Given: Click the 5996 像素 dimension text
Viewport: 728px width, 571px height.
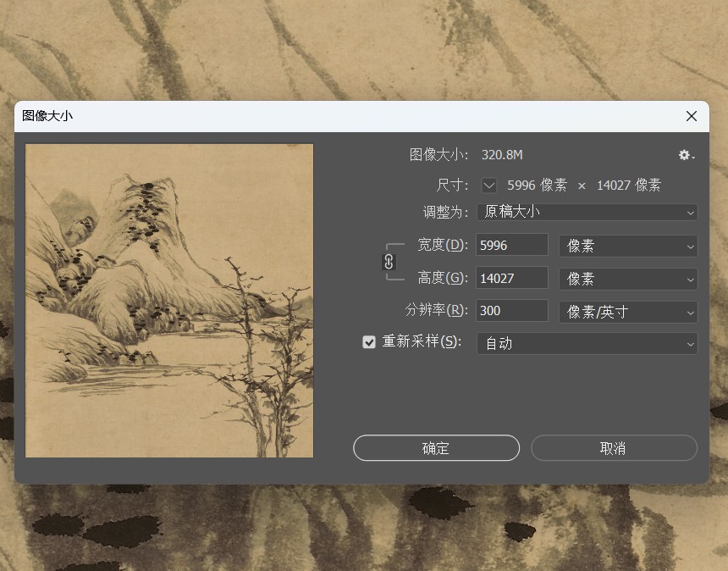Looking at the screenshot, I should point(538,186).
